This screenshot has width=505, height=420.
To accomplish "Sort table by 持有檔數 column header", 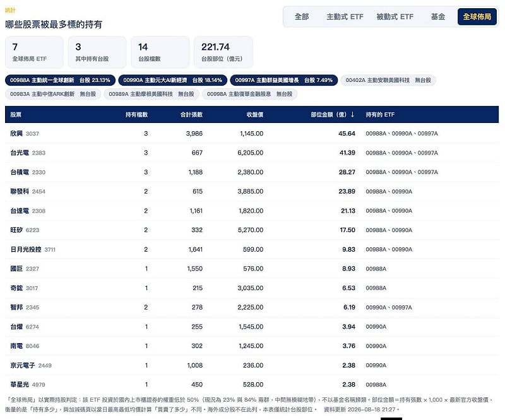I will pos(136,115).
